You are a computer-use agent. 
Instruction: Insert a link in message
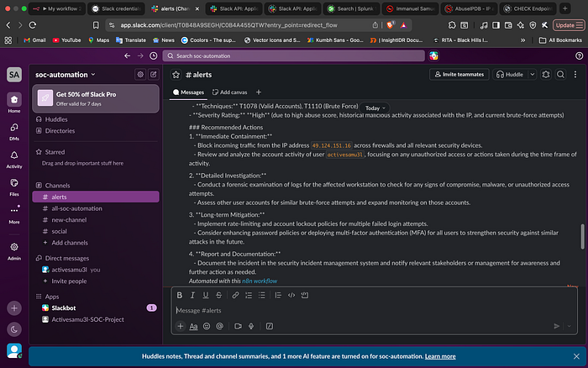[235, 295]
